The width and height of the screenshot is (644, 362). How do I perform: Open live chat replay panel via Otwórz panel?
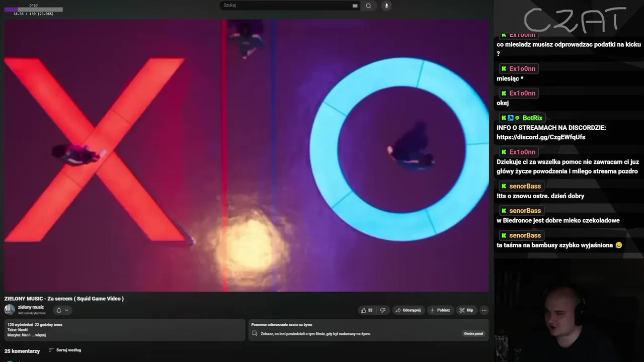pyautogui.click(x=473, y=333)
